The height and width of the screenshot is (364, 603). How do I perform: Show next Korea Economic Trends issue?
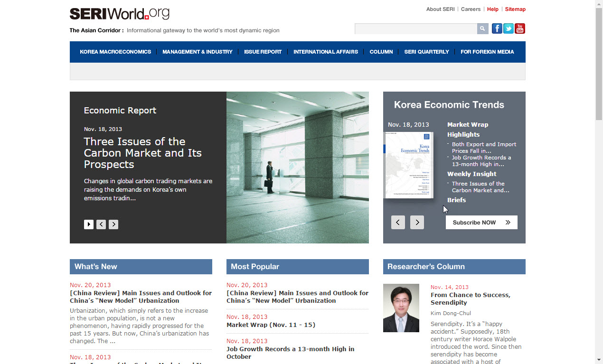pyautogui.click(x=417, y=222)
